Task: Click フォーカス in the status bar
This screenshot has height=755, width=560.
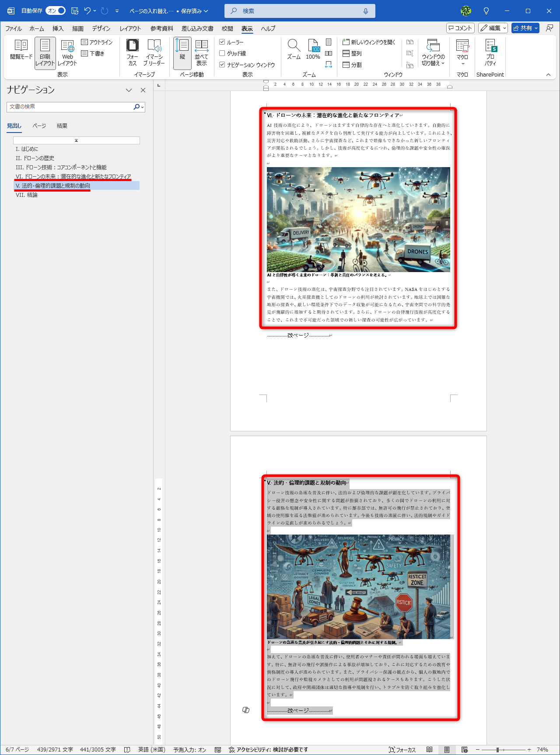Action: pyautogui.click(x=402, y=750)
